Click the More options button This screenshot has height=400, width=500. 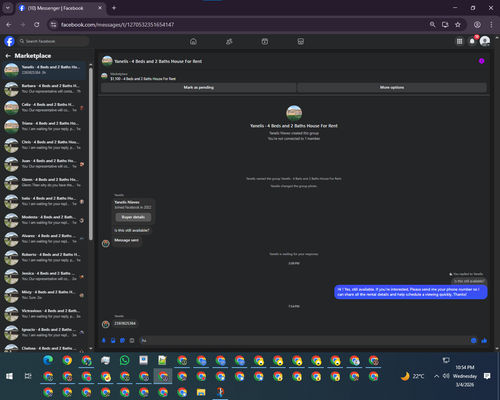392,87
